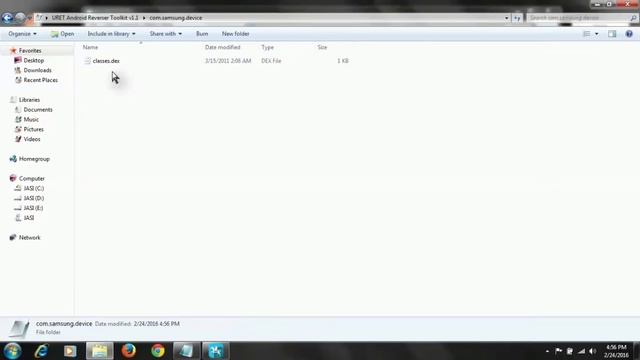Open view options dropdown arrow

[x=597, y=34]
